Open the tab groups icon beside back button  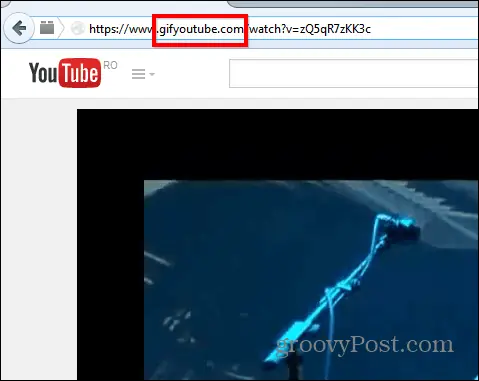point(47,28)
